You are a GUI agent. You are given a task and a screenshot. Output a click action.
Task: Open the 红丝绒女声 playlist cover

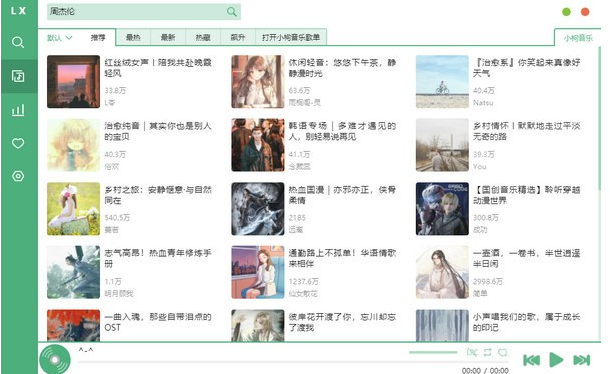(x=74, y=82)
